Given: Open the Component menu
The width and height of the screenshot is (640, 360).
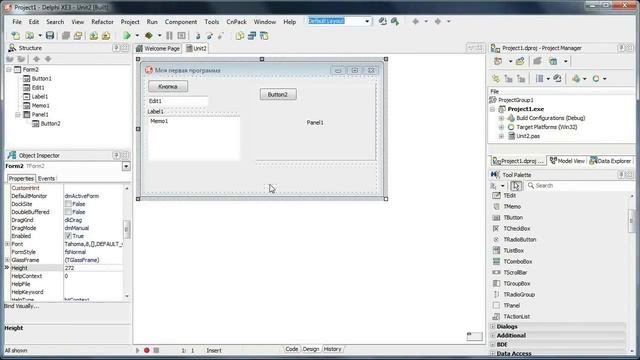Looking at the screenshot, I should pos(180,22).
